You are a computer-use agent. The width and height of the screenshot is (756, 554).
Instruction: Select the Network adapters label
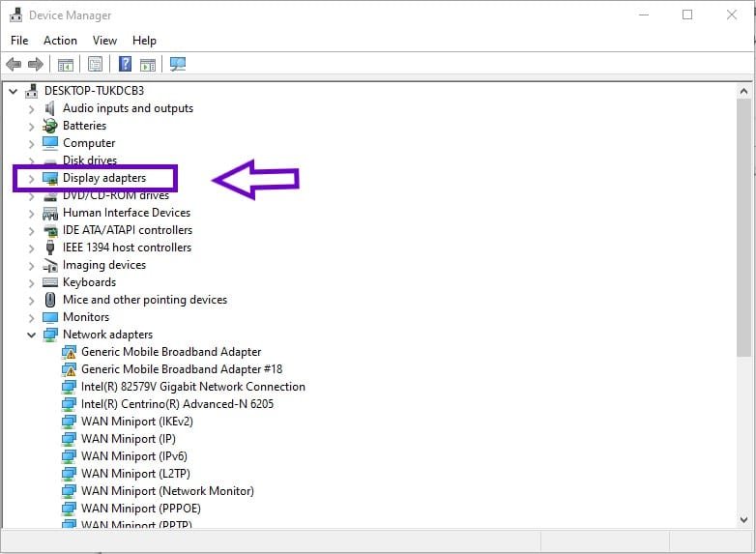pos(107,335)
